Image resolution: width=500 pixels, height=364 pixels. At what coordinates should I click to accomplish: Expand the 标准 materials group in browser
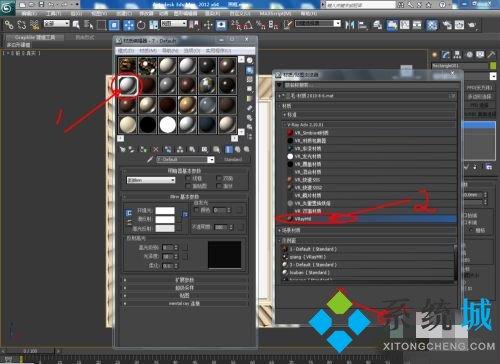(x=368, y=114)
